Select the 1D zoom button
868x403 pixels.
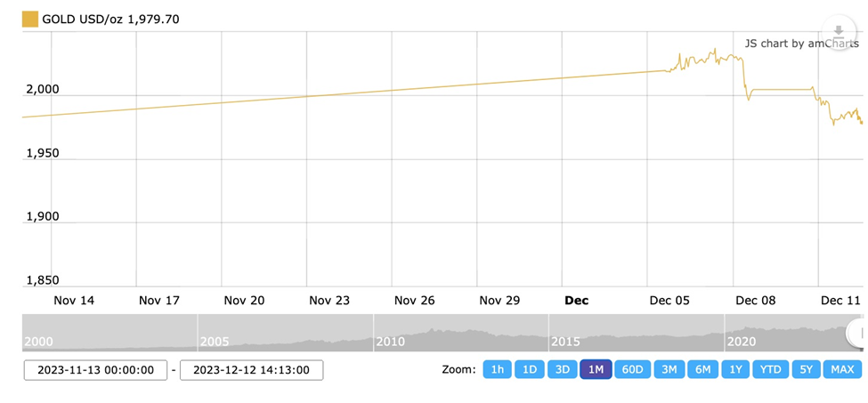pyautogui.click(x=530, y=369)
